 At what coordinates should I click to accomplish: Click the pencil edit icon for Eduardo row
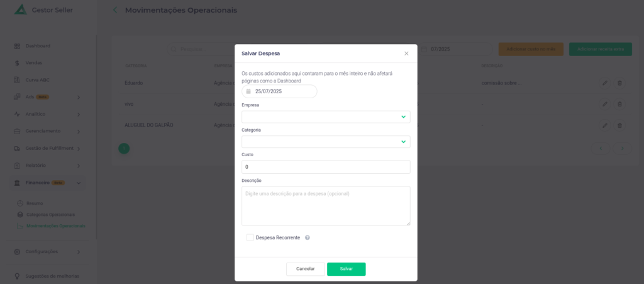(604, 83)
